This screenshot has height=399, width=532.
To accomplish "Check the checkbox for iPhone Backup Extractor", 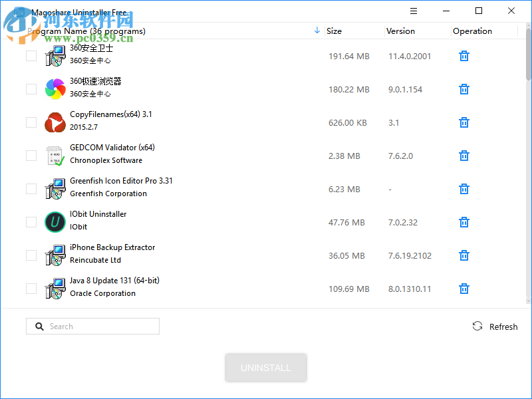I will coord(31,255).
